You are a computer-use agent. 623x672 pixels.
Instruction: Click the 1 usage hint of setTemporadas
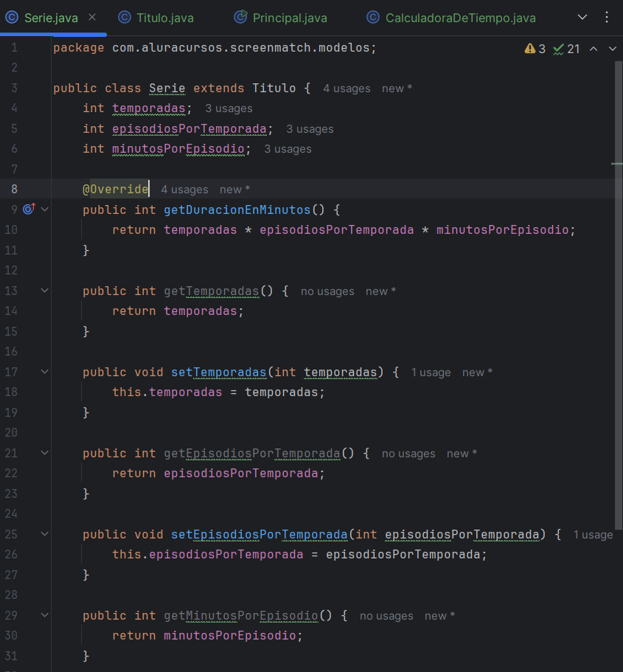(431, 373)
